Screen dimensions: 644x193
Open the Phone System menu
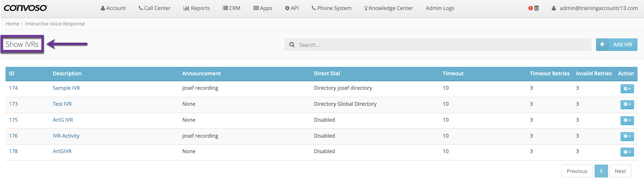click(331, 8)
